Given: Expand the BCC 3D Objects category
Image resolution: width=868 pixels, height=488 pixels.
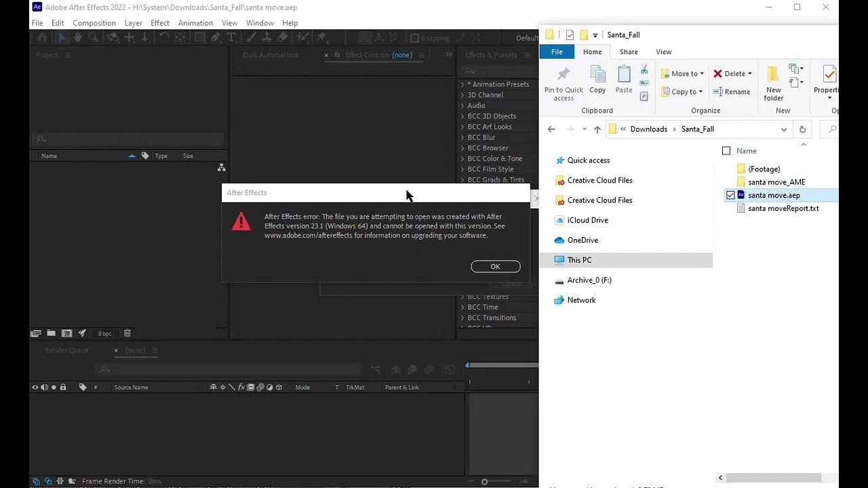Looking at the screenshot, I should [462, 116].
